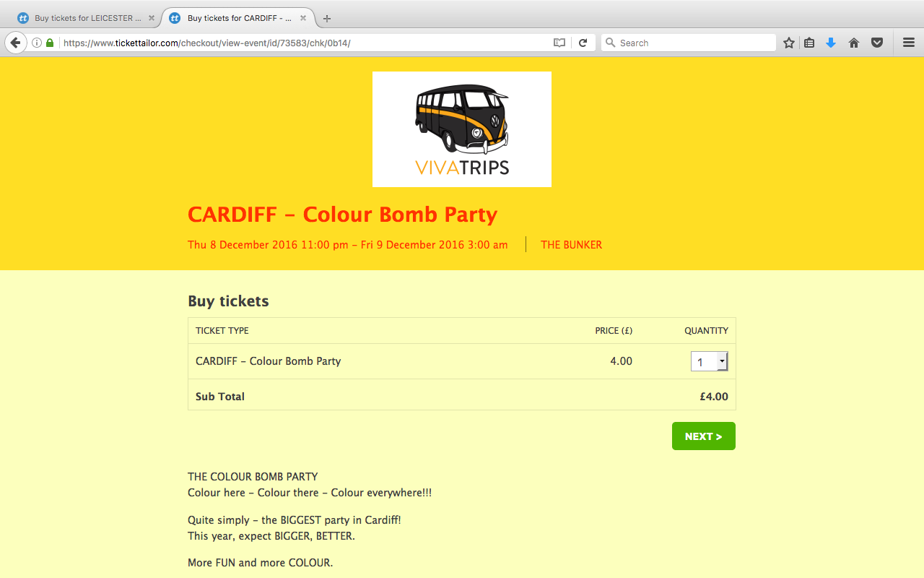Go to browser home page icon

854,43
